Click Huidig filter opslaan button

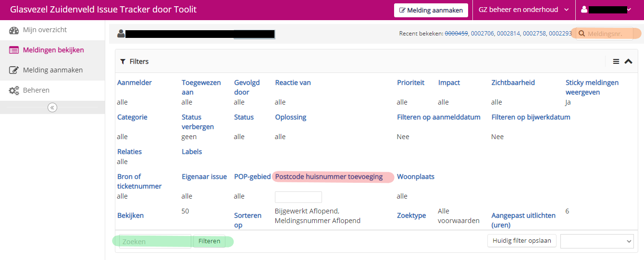pyautogui.click(x=522, y=240)
